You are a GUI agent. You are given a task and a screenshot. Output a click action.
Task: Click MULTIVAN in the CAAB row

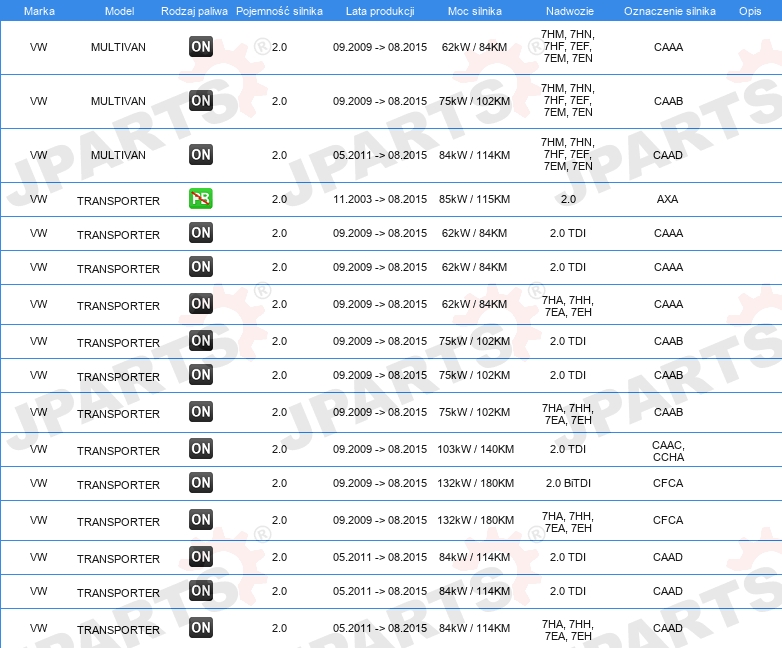(x=118, y=101)
